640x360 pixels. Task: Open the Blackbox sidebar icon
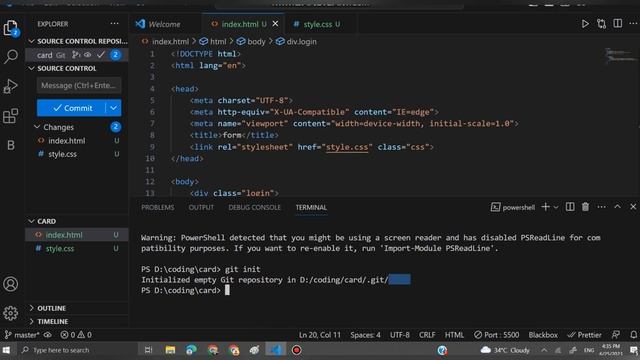point(11,145)
